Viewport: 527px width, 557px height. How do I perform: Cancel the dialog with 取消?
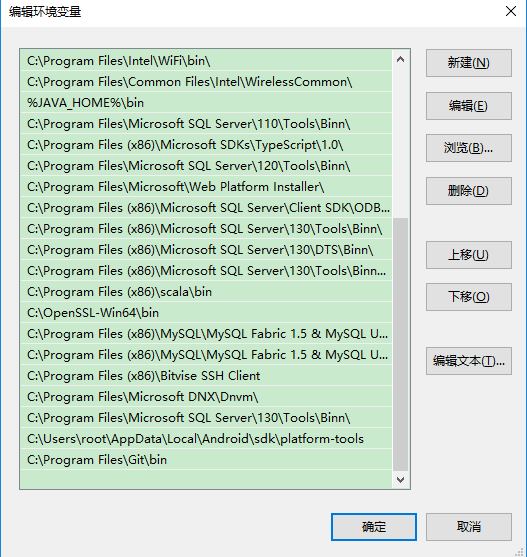click(469, 527)
